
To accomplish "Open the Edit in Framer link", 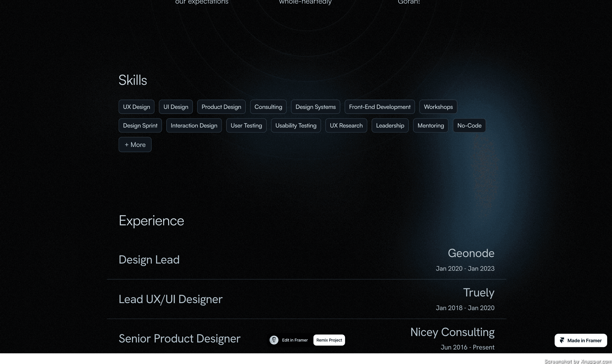I will 295,340.
